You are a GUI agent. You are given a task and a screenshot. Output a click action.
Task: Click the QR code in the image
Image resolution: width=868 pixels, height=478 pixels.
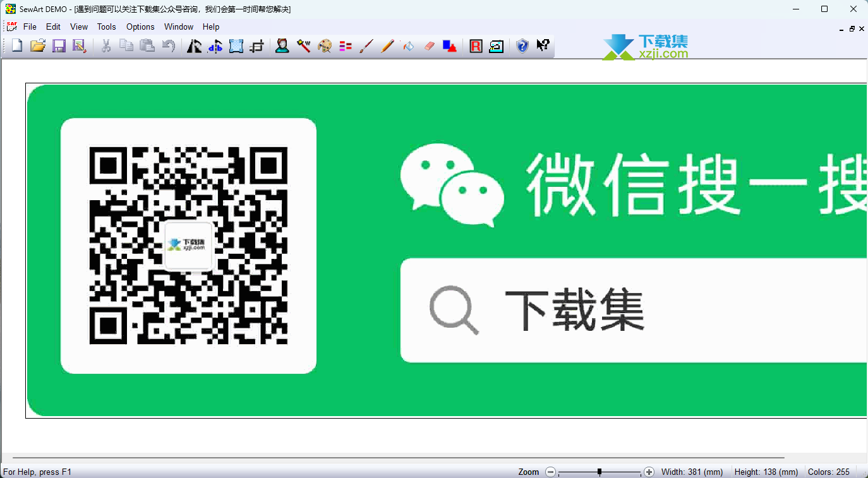188,246
